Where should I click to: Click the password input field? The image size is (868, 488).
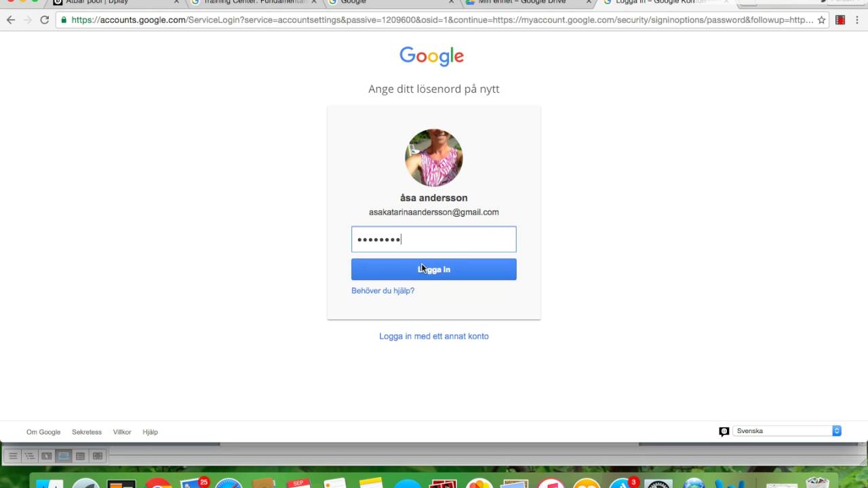point(434,239)
